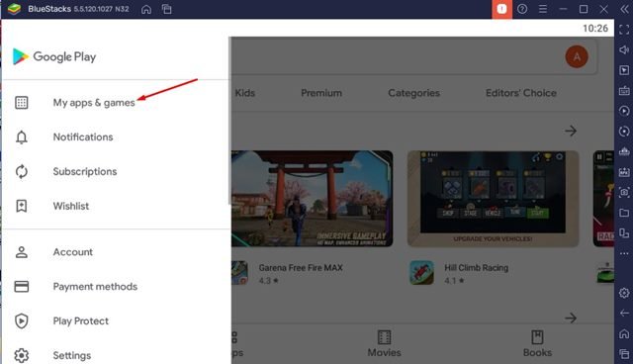Switch to the Categories tab

click(413, 93)
